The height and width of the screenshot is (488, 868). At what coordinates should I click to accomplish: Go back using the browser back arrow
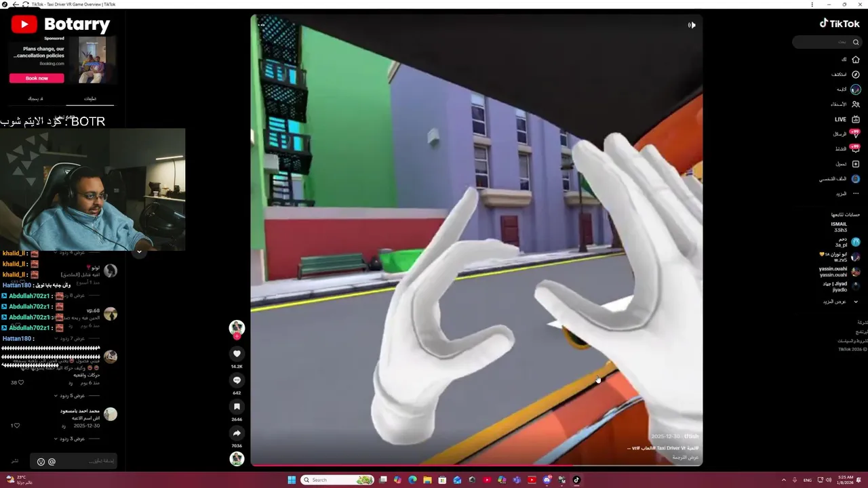(16, 4)
